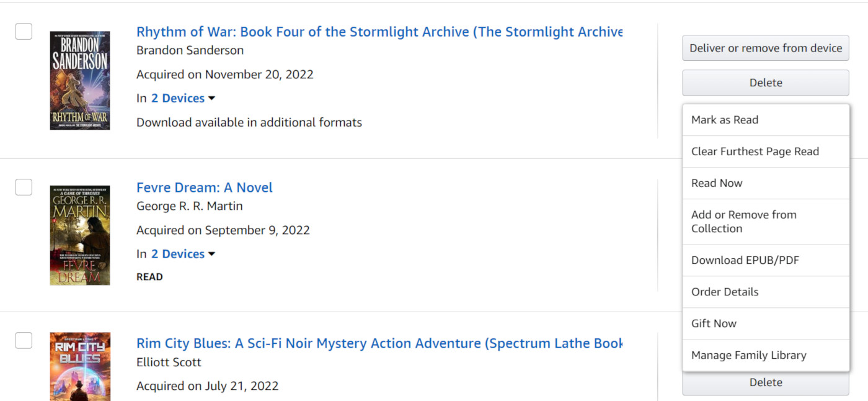Open the Rhythm of War cover thumbnail
The image size is (868, 401).
tap(80, 81)
